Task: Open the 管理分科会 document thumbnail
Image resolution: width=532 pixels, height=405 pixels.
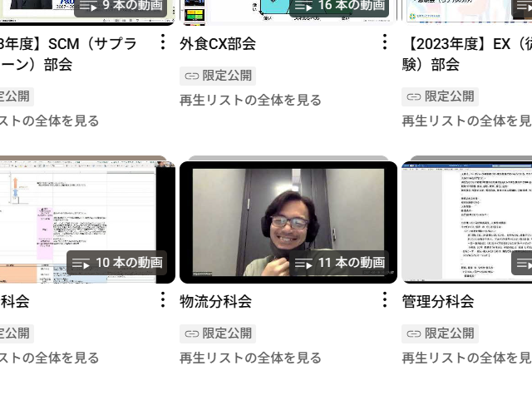Action: [466, 220]
